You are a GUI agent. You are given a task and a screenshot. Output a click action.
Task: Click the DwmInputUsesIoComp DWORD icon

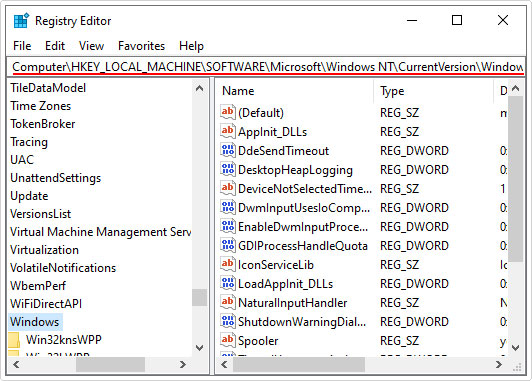tap(228, 207)
